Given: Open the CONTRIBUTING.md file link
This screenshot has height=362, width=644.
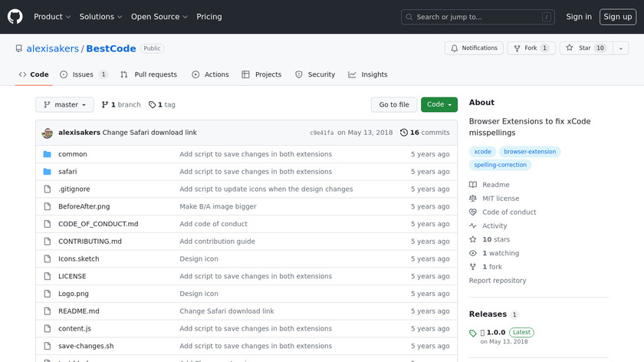Looking at the screenshot, I should tap(90, 242).
